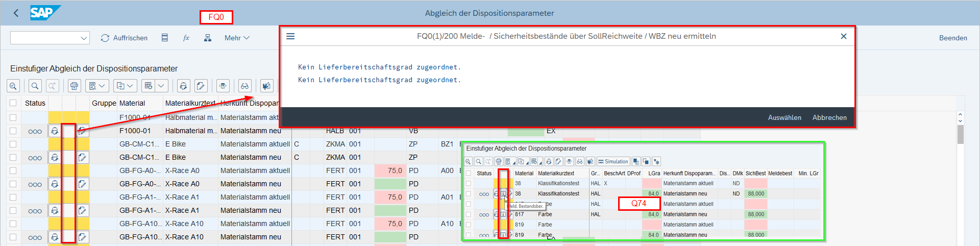
Task: Click the edit pencil icon in the F1000-01 row
Action: (83, 131)
